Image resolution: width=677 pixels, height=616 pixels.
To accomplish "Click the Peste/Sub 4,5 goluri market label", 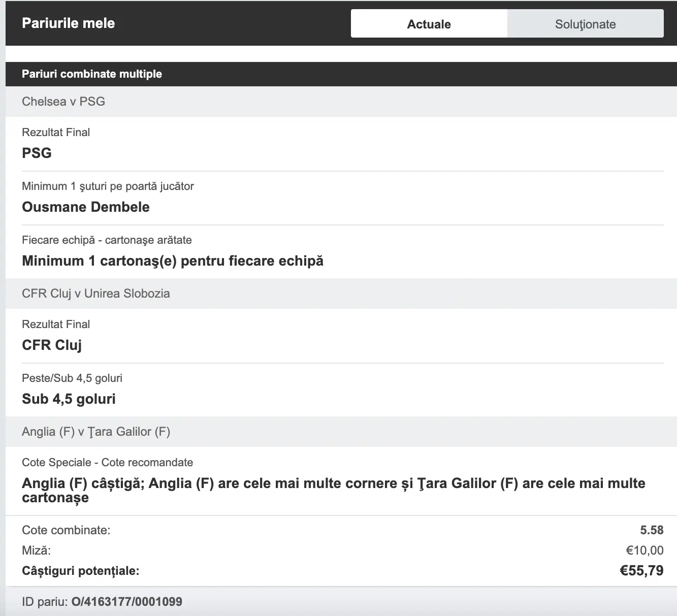I will point(72,378).
